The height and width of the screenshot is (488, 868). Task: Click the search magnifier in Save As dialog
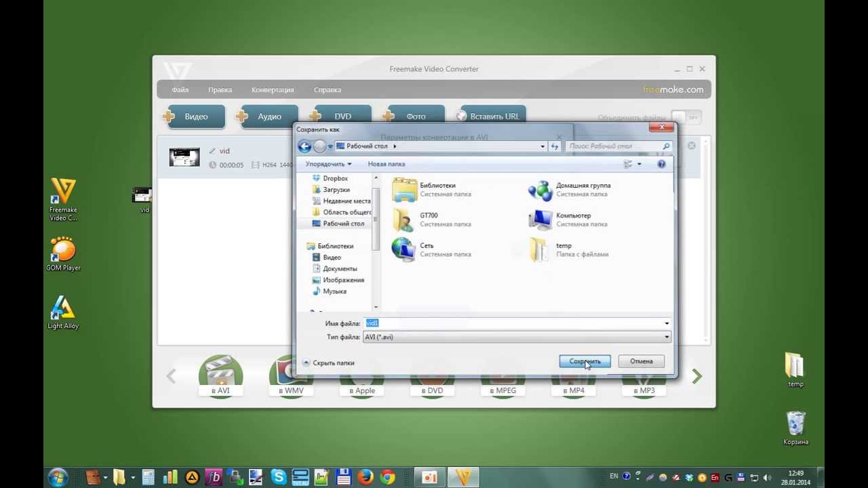pos(666,146)
